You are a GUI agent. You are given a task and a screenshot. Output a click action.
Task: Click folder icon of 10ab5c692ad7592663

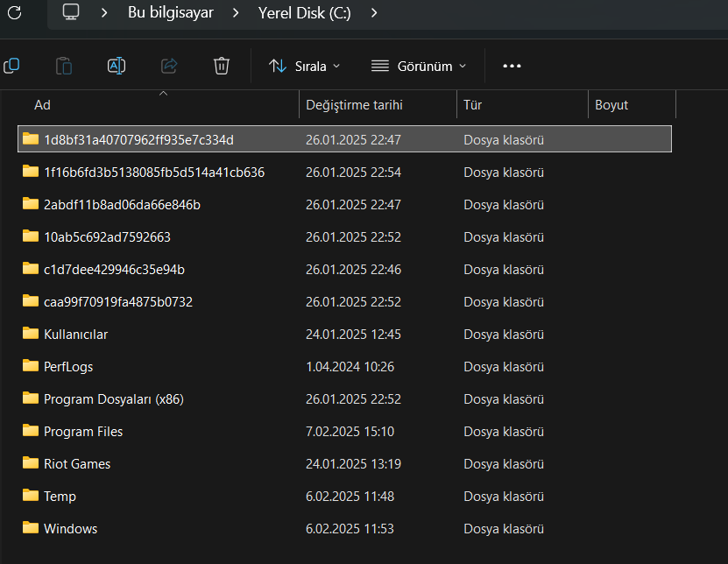[31, 236]
